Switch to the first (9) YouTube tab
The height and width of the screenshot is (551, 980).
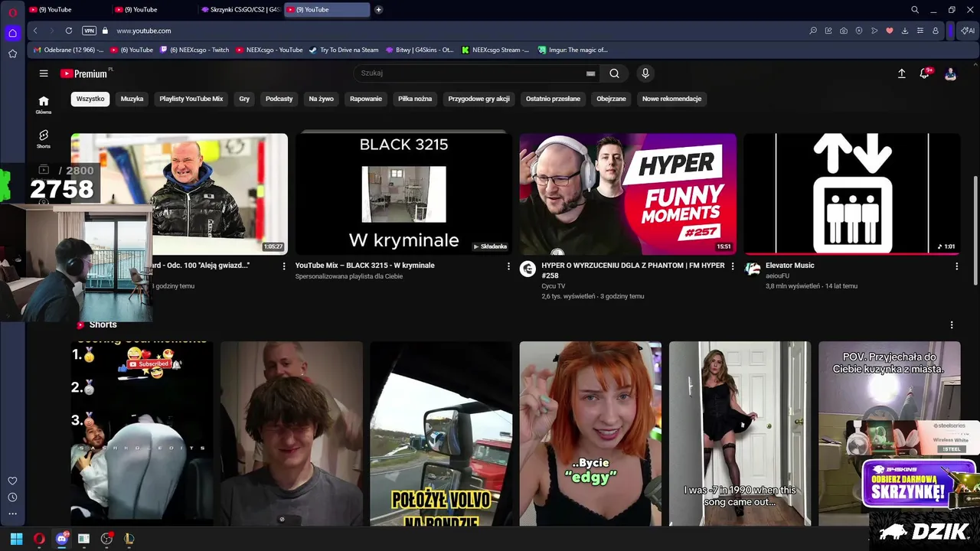coord(69,10)
